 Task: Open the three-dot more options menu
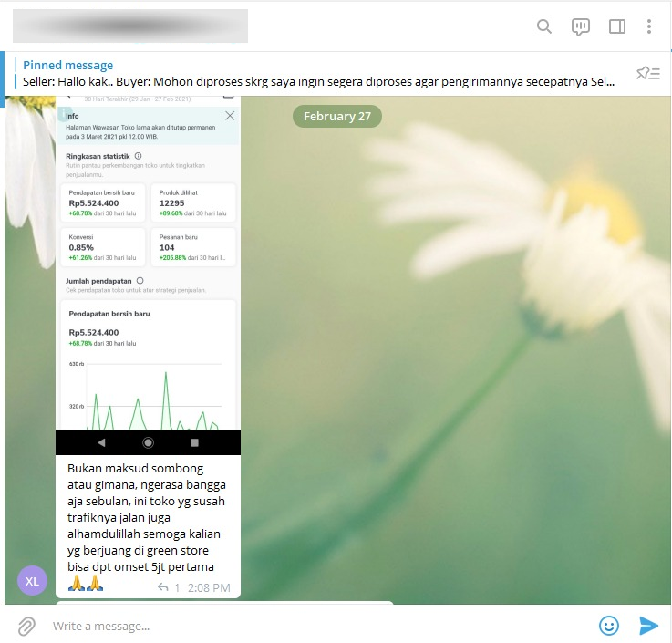649,26
